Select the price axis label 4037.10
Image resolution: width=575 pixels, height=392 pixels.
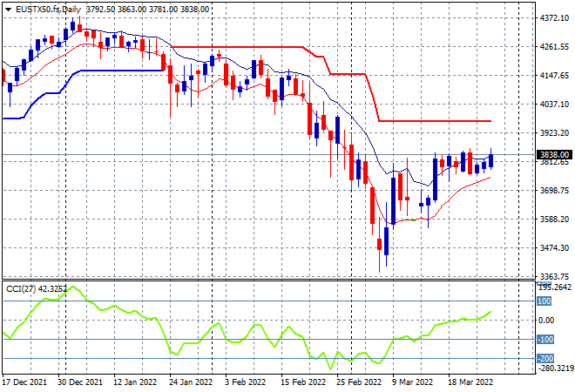pos(554,105)
